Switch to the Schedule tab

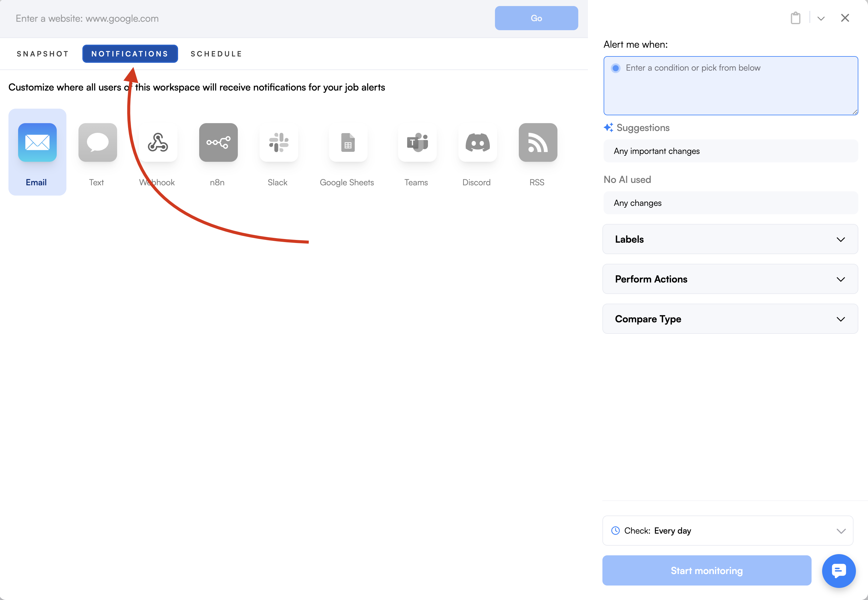tap(216, 54)
